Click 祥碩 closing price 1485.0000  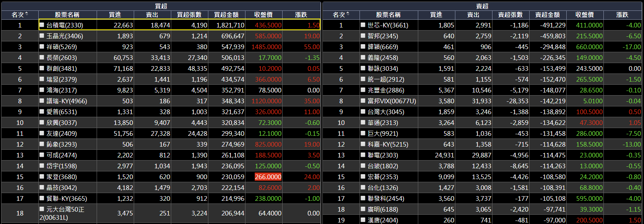point(266,47)
